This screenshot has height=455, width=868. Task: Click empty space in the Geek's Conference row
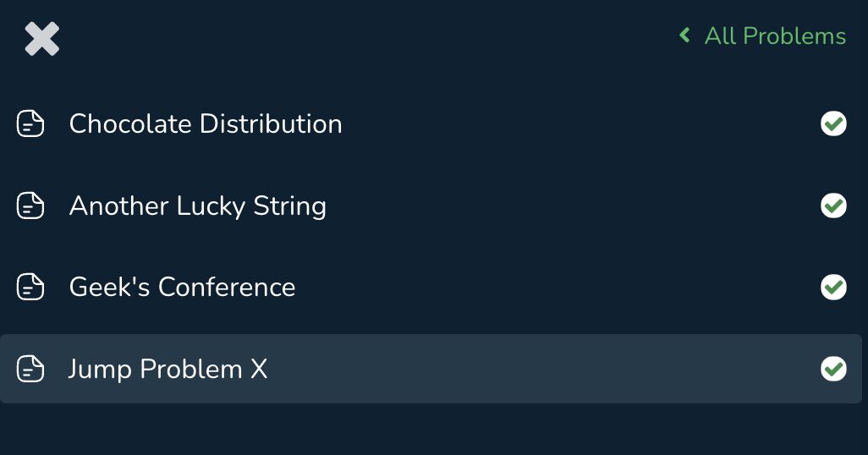click(553, 287)
